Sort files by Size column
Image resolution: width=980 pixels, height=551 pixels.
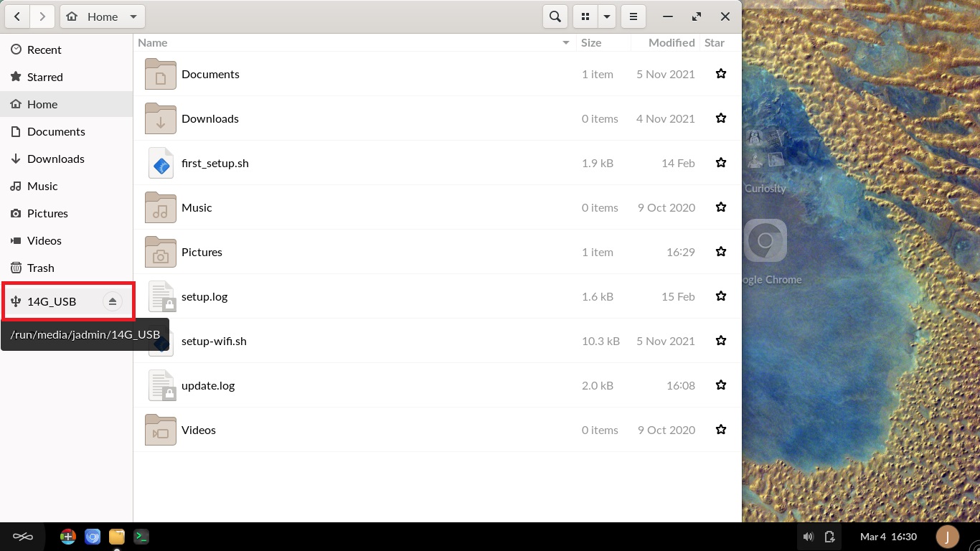tap(603, 42)
